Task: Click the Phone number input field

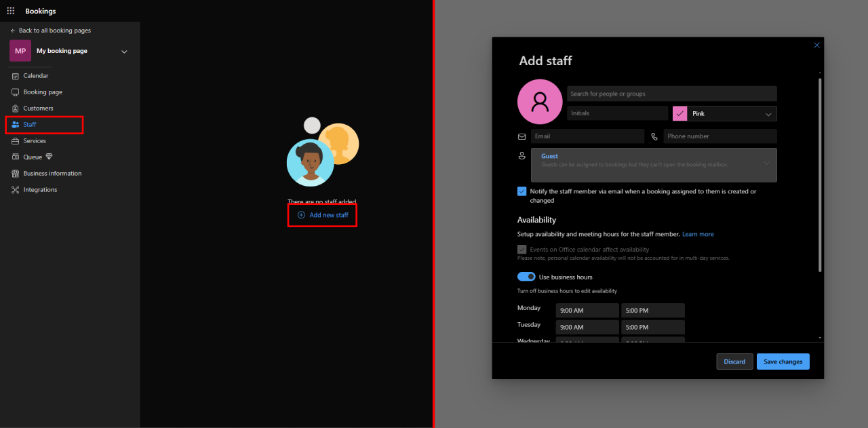Action: pyautogui.click(x=720, y=136)
